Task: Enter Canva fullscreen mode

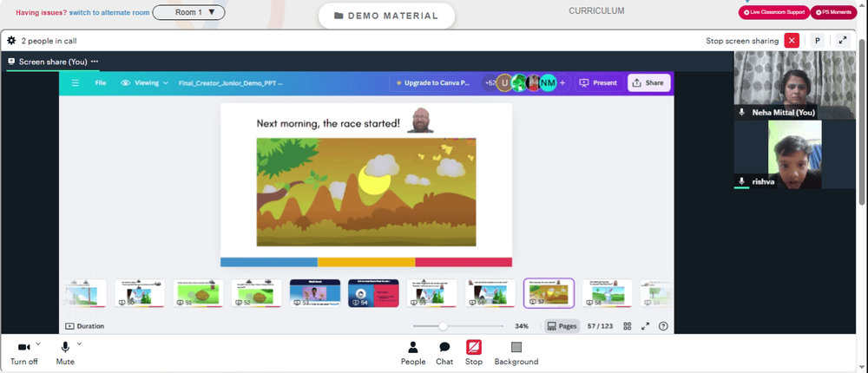Action: pos(646,326)
